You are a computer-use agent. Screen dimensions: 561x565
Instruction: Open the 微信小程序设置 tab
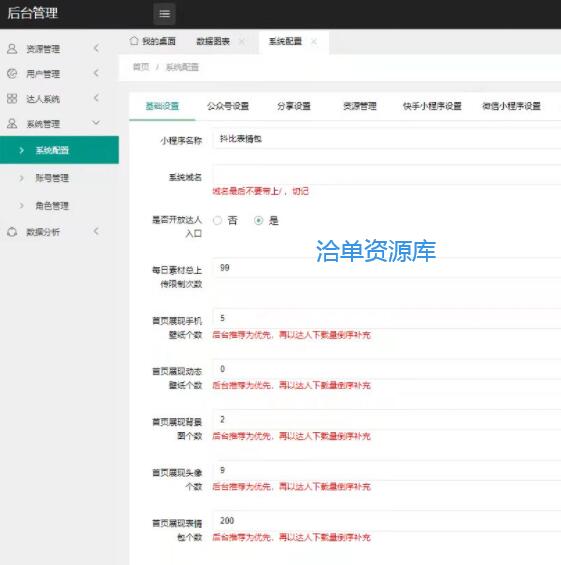[511, 106]
